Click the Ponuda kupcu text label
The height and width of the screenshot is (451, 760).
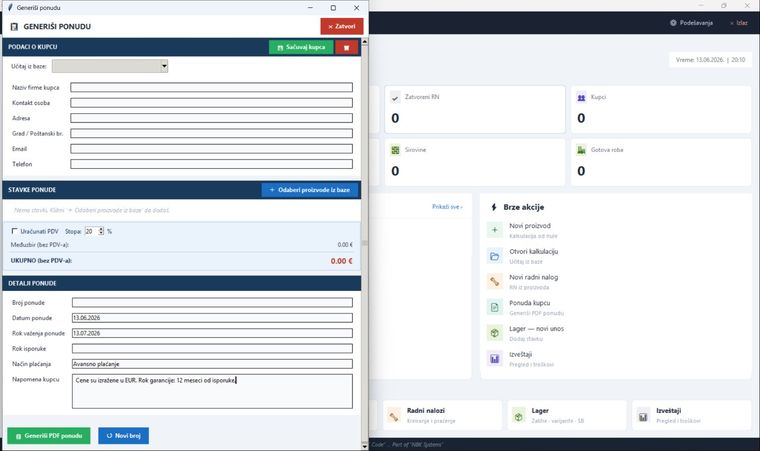point(530,303)
